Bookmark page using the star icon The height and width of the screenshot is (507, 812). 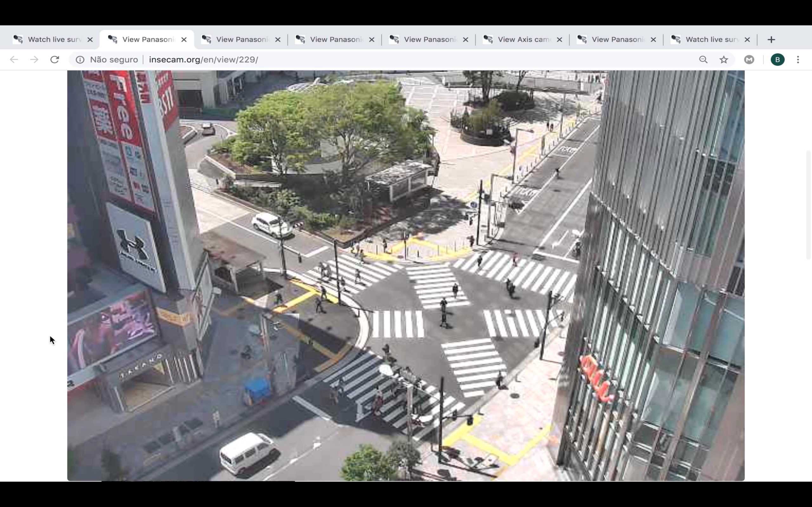click(724, 60)
